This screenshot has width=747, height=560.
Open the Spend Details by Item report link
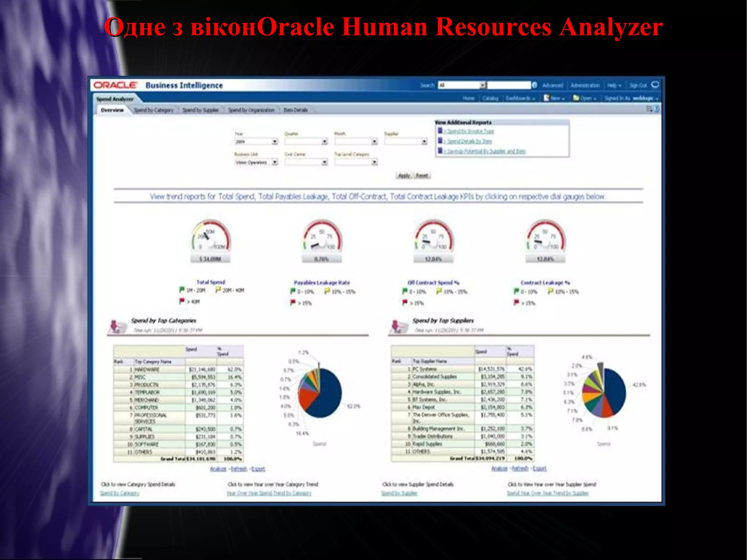coord(469,141)
